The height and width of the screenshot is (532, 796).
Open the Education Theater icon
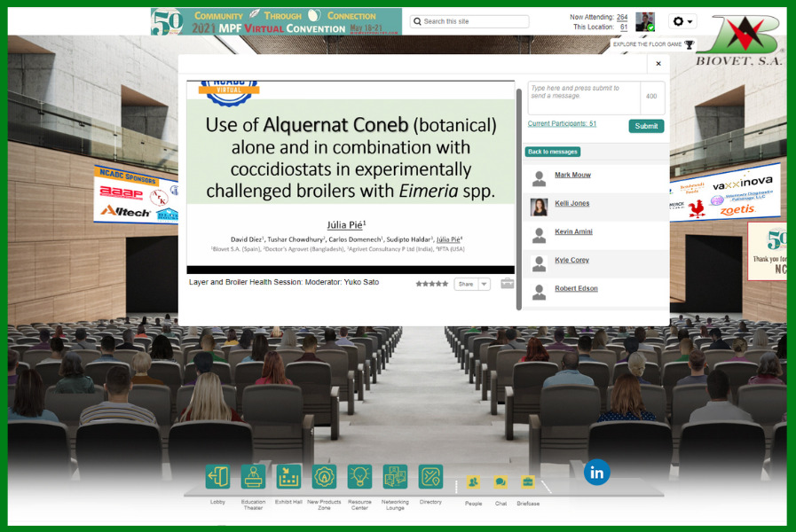253,477
